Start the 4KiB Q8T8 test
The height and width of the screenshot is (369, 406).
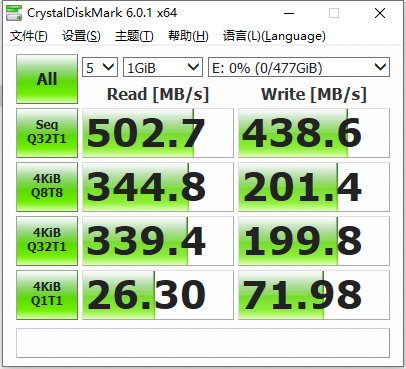(x=47, y=187)
